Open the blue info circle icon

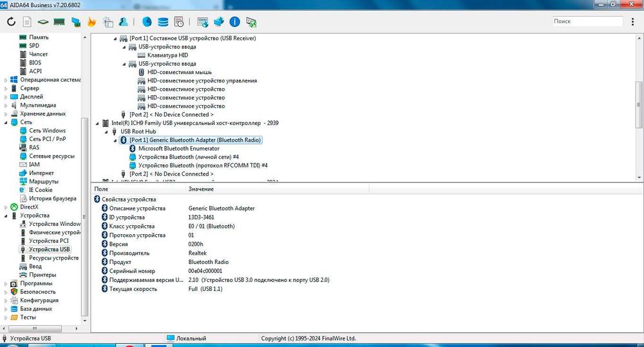[234, 22]
